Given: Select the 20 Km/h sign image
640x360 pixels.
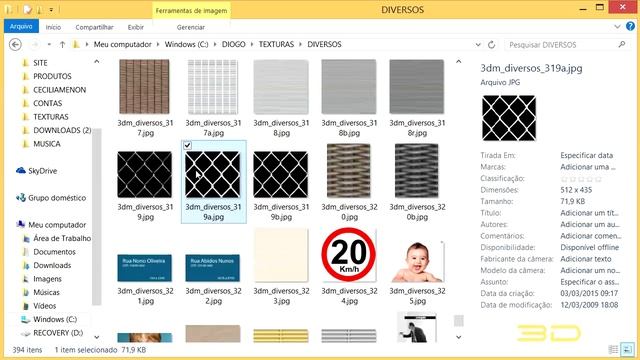Looking at the screenshot, I should pos(349,254).
